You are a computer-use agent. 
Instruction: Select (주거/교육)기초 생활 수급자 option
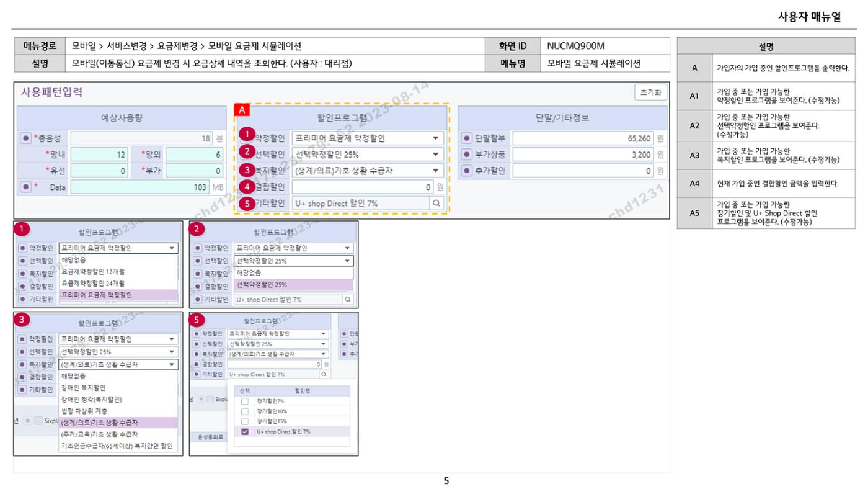(x=118, y=434)
